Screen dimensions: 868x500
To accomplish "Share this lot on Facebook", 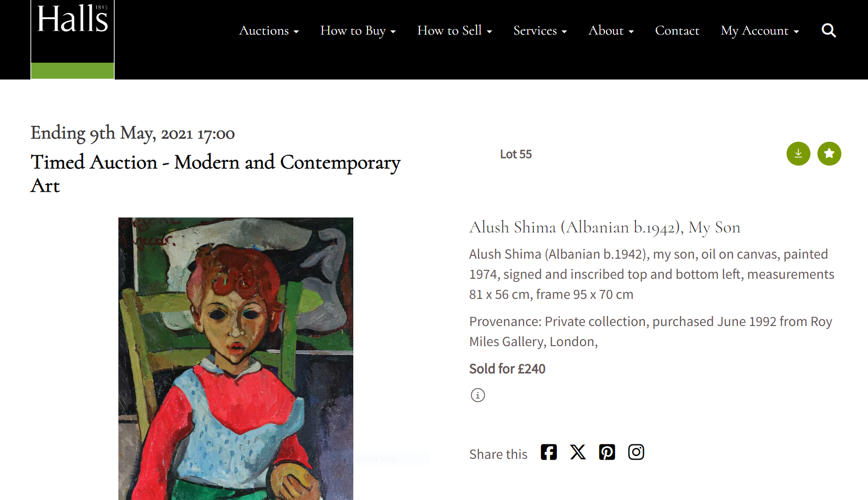I will [x=549, y=452].
